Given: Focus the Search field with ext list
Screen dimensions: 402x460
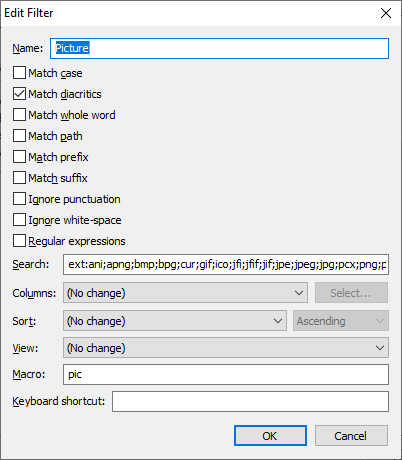Looking at the screenshot, I should [226, 264].
